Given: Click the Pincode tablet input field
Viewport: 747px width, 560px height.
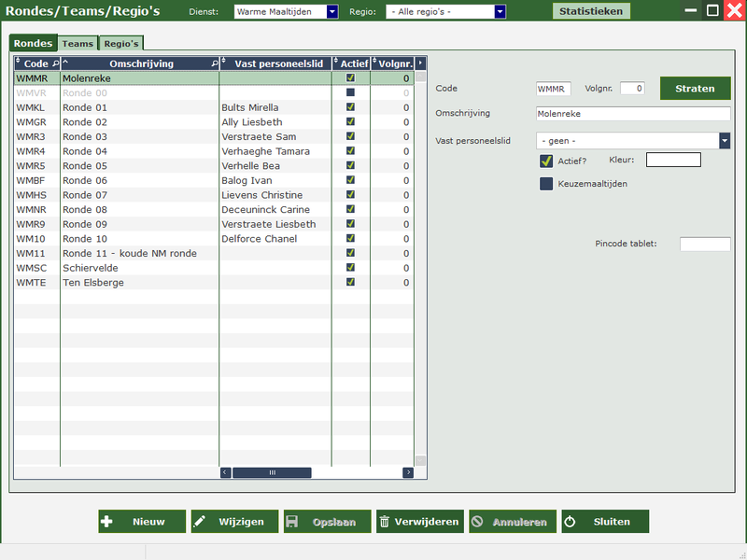Looking at the screenshot, I should 704,244.
